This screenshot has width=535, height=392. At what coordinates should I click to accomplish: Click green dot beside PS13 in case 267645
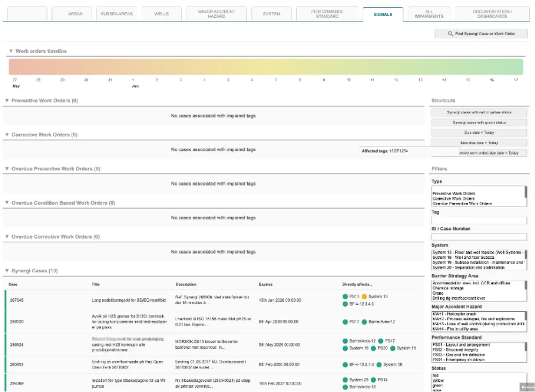[x=345, y=296]
